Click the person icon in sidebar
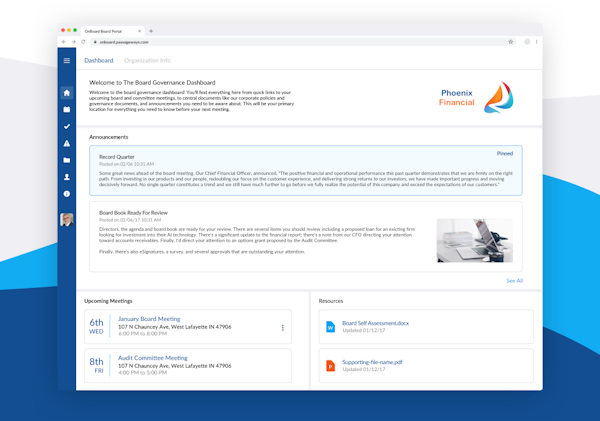This screenshot has height=421, width=600. tap(67, 177)
